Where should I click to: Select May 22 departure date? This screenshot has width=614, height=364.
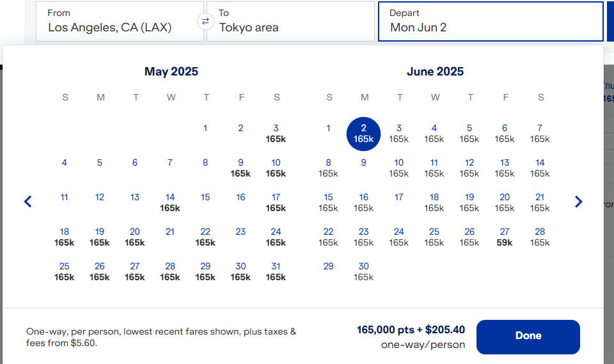pos(205,237)
